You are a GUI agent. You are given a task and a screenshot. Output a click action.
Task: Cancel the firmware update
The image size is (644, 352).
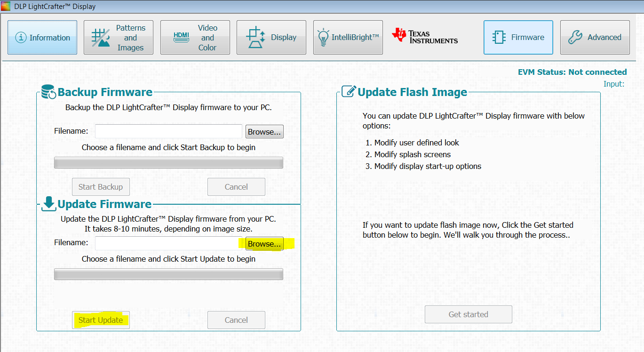click(236, 320)
